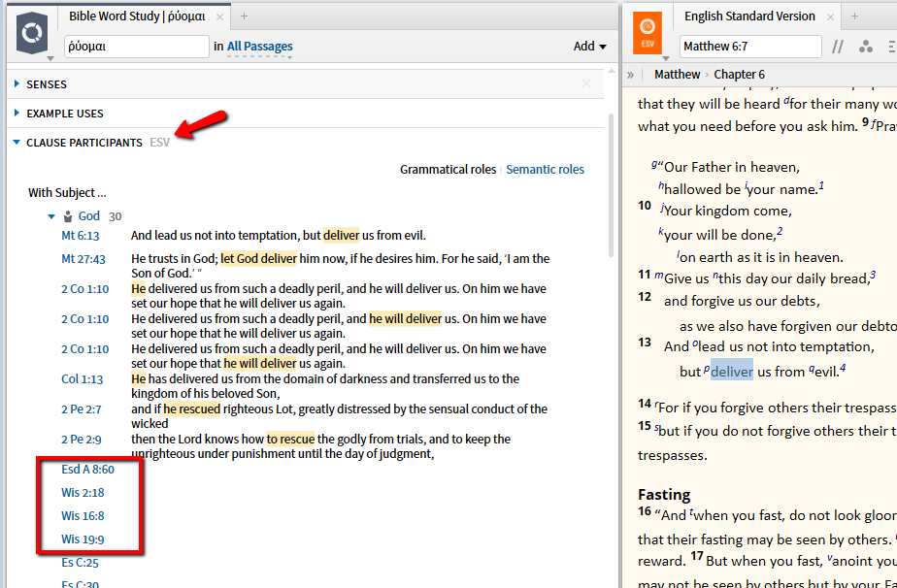This screenshot has width=897, height=588.
Task: Open the 2 Pe 2:7 reference link
Action: click(x=82, y=409)
